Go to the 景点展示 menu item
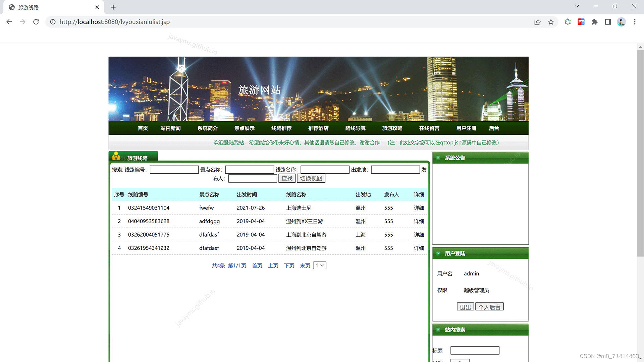 (244, 128)
